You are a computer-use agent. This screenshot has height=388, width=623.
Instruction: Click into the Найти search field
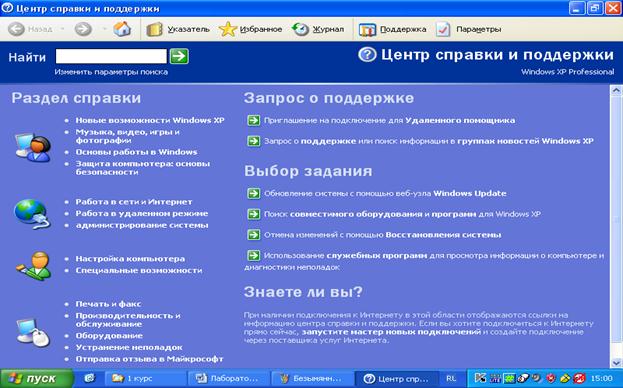tap(111, 56)
